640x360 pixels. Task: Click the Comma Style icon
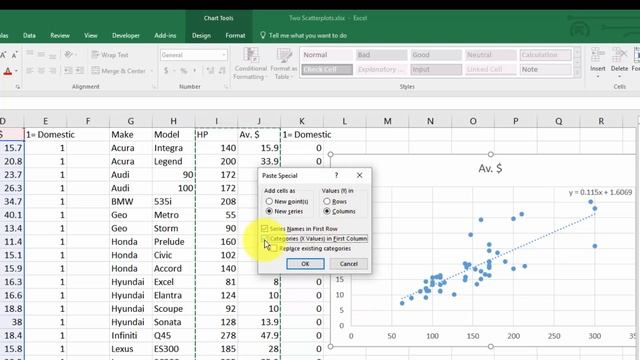pyautogui.click(x=195, y=71)
